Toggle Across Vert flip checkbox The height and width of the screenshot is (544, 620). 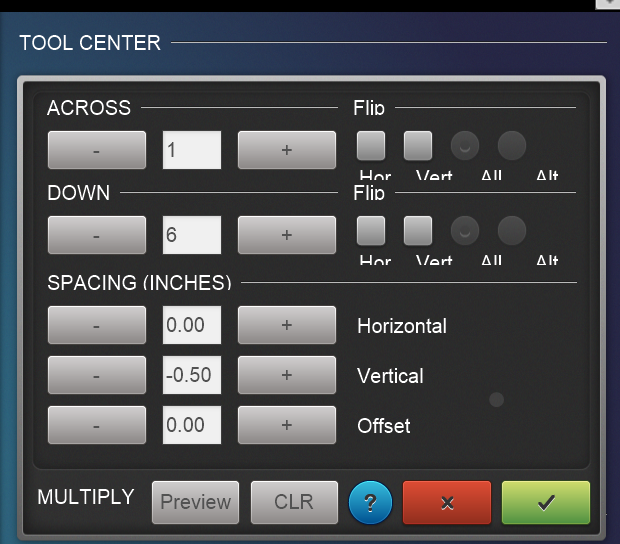pyautogui.click(x=418, y=146)
